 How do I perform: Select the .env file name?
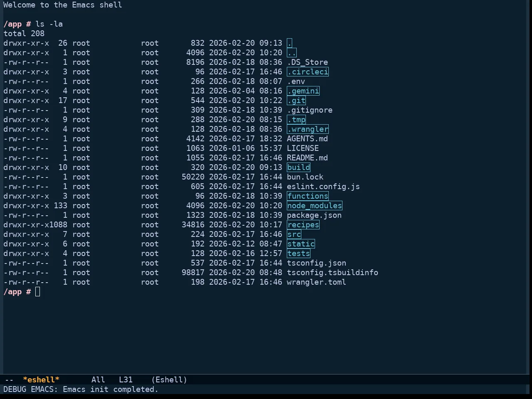click(296, 81)
